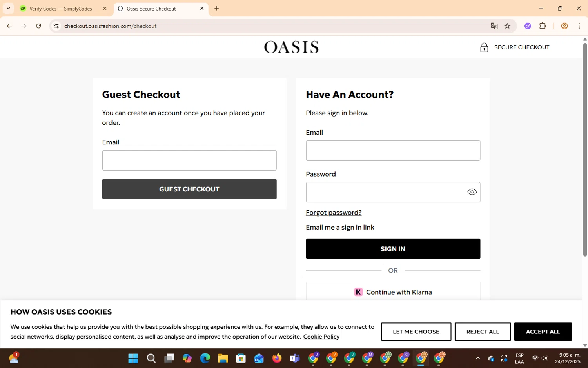
Task: Open File Explorer from taskbar
Action: click(x=223, y=358)
